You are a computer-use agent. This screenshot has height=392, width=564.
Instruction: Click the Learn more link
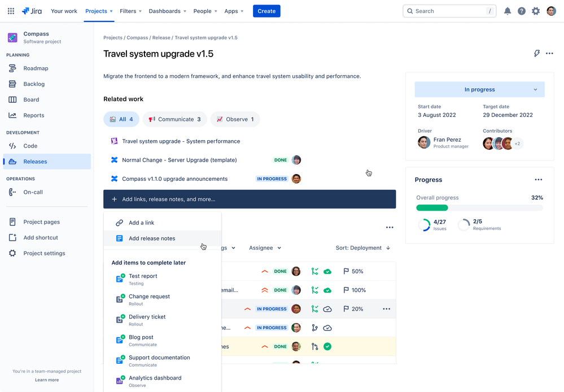47,380
